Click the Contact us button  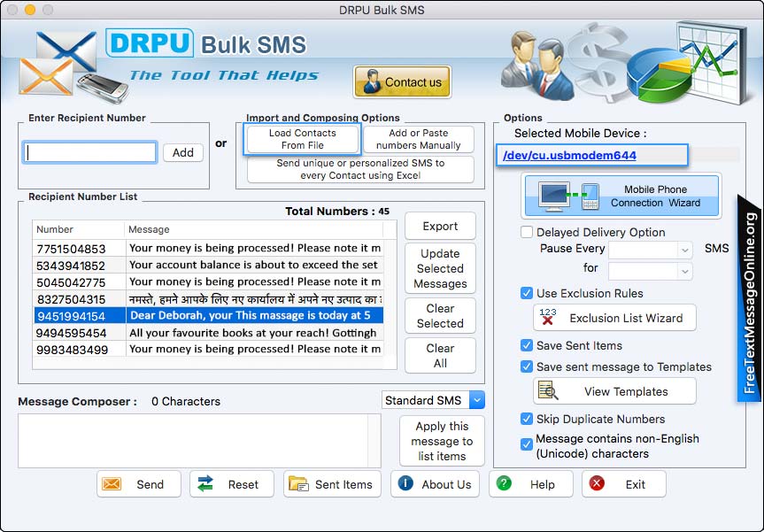point(402,81)
